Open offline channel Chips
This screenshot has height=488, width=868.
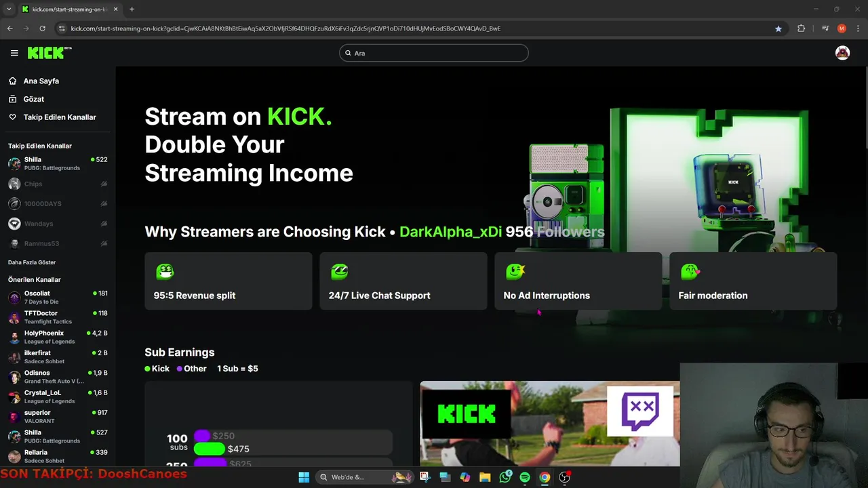click(x=58, y=184)
